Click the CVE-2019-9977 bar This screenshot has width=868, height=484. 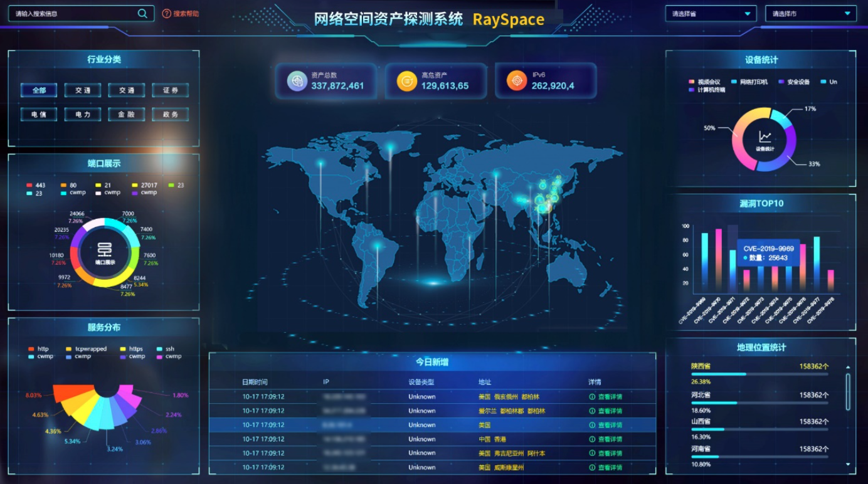pyautogui.click(x=817, y=264)
